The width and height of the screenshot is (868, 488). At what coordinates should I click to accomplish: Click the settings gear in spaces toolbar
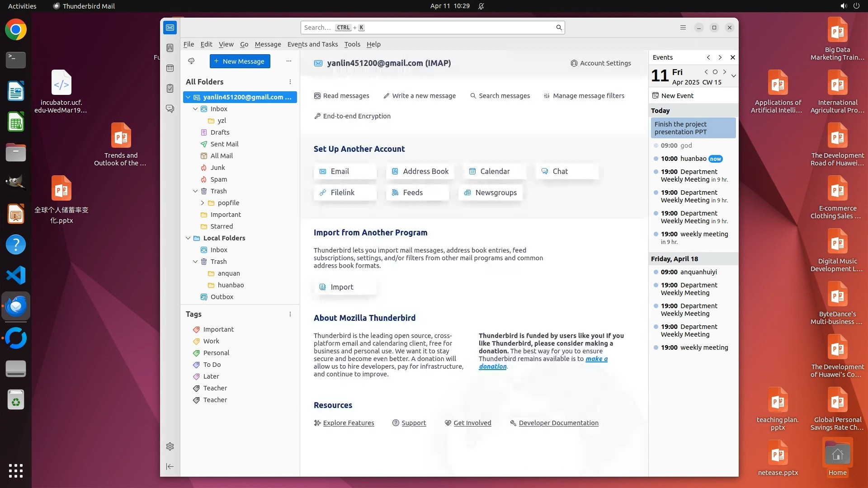point(170,446)
